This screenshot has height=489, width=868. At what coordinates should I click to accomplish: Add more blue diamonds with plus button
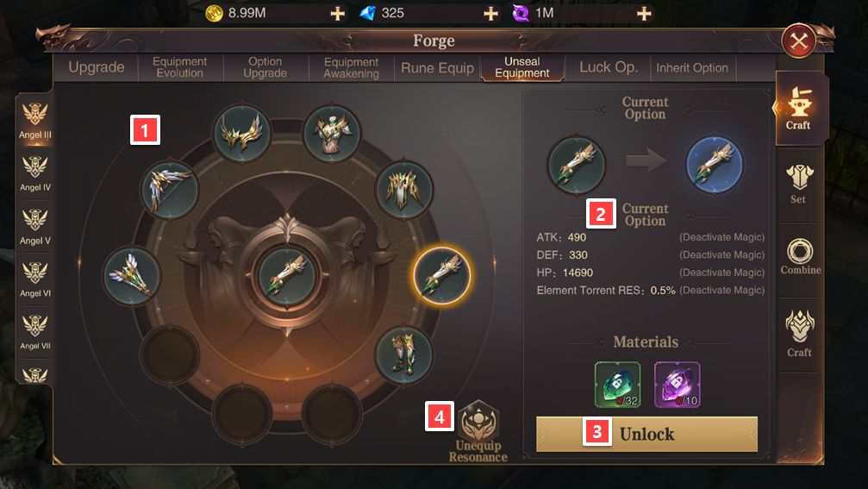[490, 13]
